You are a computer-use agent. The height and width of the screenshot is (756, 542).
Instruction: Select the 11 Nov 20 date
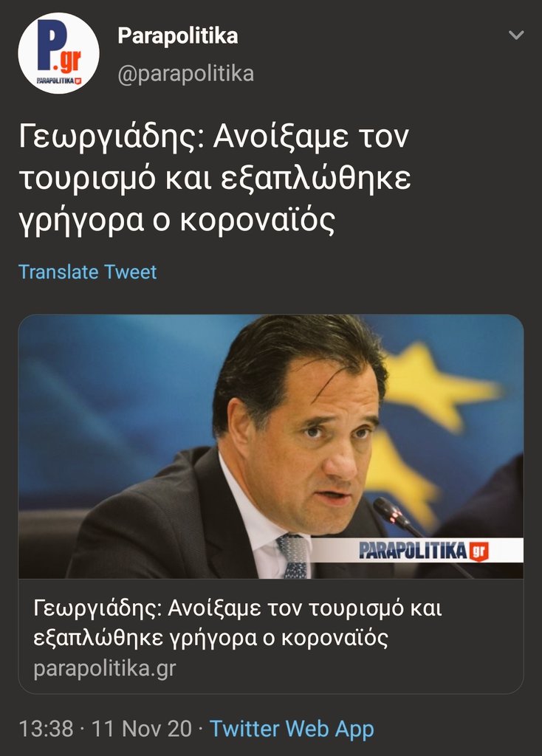point(142,729)
